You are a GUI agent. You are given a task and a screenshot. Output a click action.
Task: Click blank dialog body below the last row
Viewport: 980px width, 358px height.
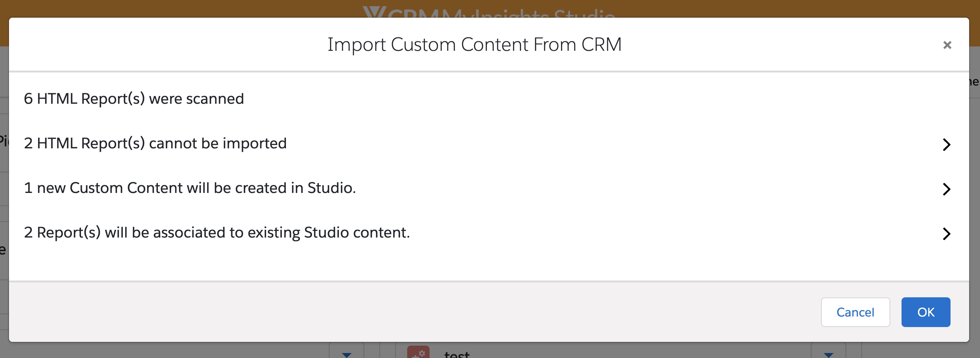click(457, 262)
